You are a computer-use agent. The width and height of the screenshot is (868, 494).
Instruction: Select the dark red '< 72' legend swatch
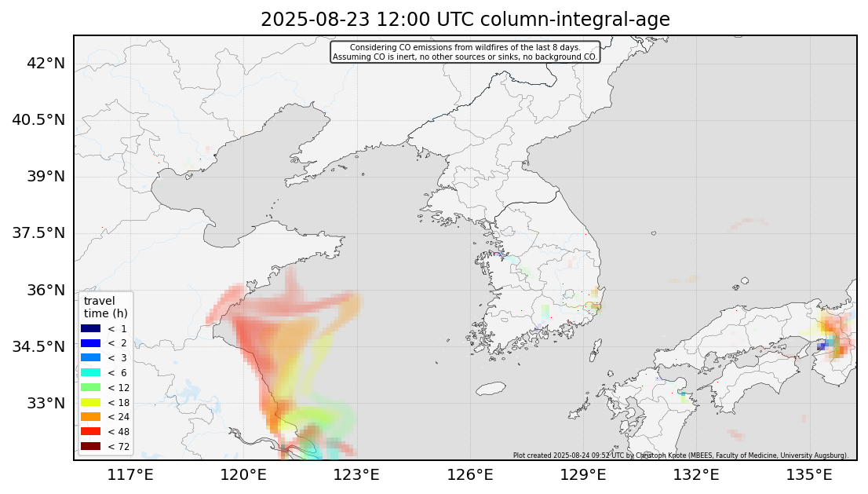(x=91, y=446)
